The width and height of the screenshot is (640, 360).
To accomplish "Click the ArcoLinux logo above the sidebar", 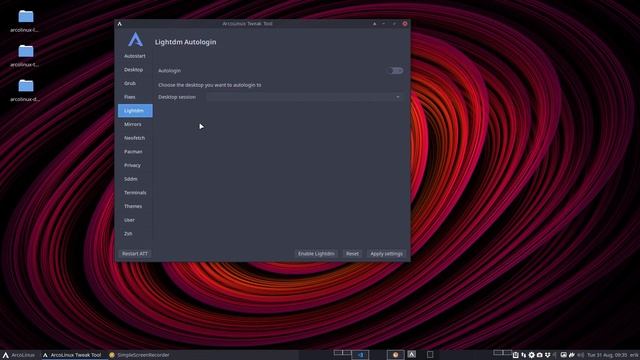I will tap(136, 40).
